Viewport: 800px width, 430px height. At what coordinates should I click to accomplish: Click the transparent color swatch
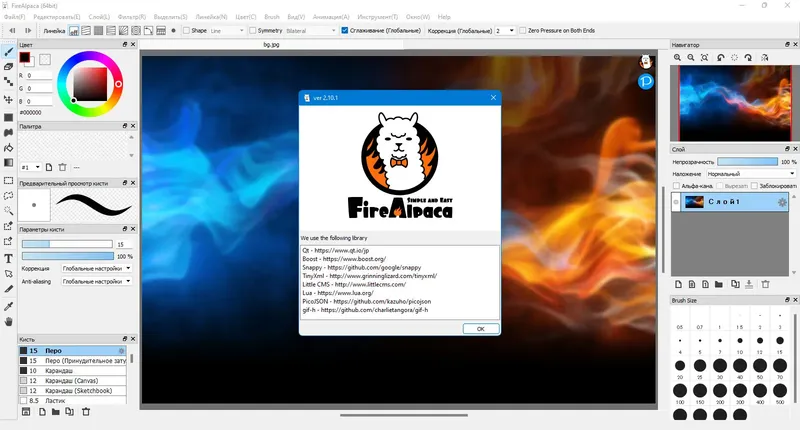coord(45,60)
